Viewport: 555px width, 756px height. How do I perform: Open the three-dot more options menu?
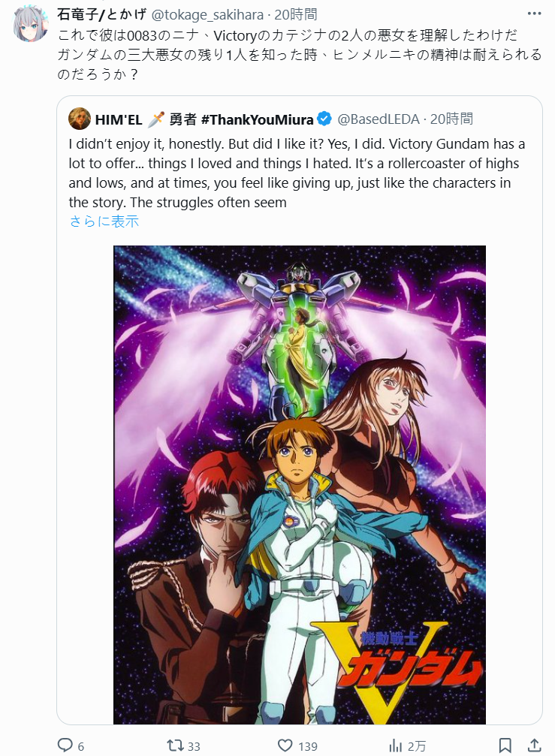click(x=534, y=14)
